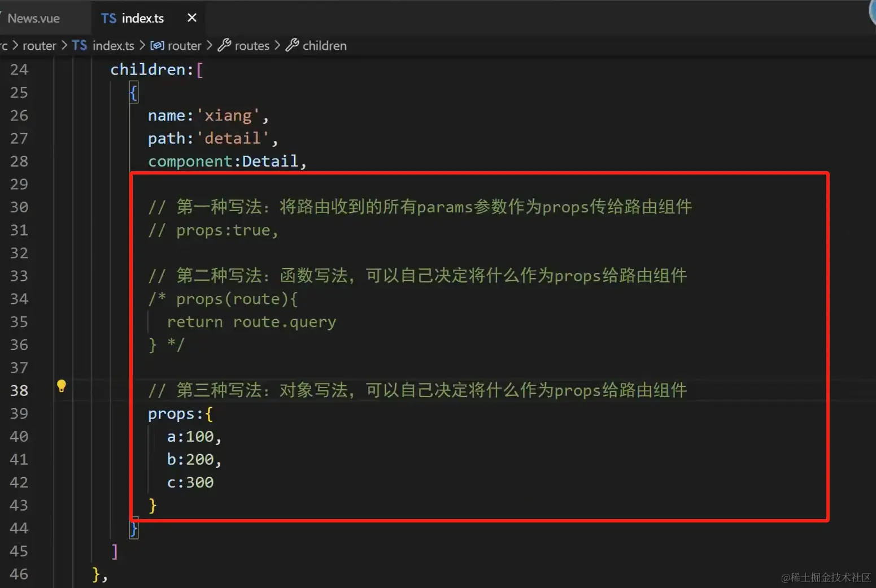Viewport: 876px width, 588px height.
Task: Place cursor on children:[ line
Action: tap(156, 69)
